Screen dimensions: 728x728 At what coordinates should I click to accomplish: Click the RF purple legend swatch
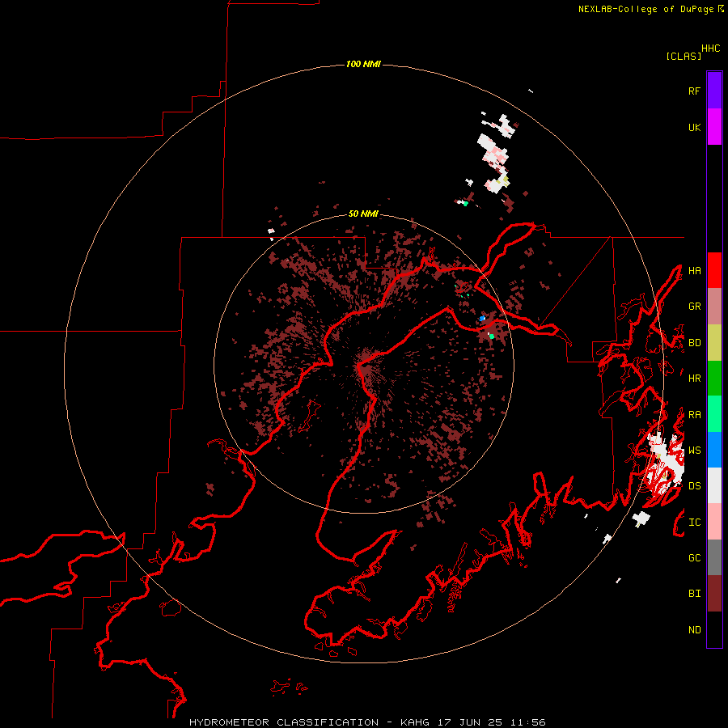(714, 91)
